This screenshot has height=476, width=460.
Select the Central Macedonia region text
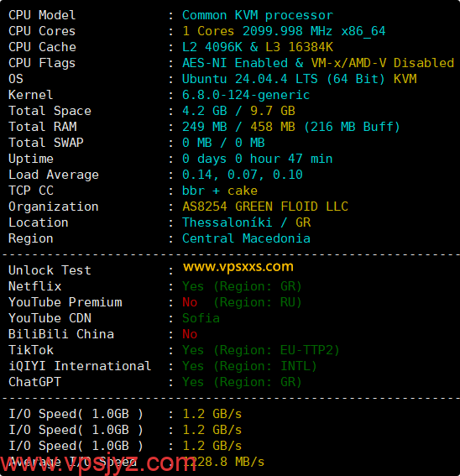246,238
